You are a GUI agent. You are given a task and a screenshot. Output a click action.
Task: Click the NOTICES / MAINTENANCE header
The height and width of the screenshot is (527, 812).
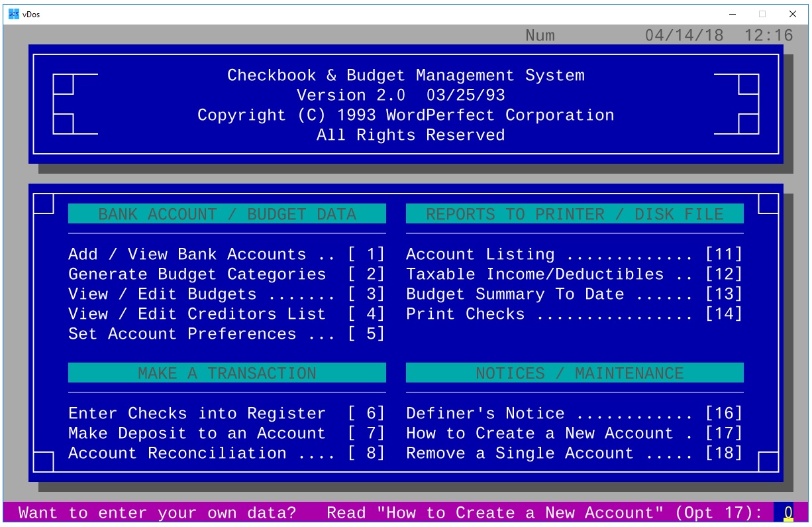(x=575, y=373)
